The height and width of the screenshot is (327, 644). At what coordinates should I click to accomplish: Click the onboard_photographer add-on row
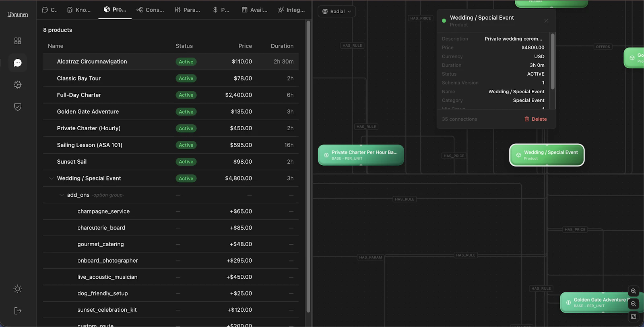pyautogui.click(x=171, y=261)
